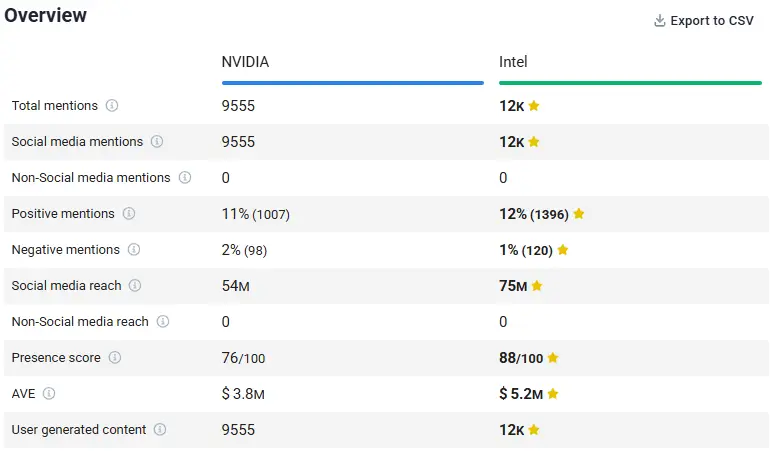Open info icon next to AVE

tap(49, 393)
